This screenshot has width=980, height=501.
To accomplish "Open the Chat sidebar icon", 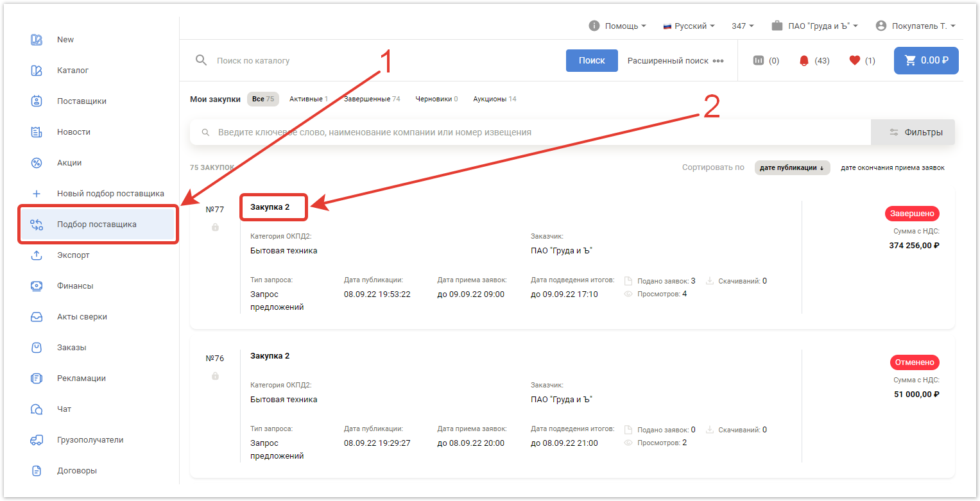I will click(x=37, y=409).
